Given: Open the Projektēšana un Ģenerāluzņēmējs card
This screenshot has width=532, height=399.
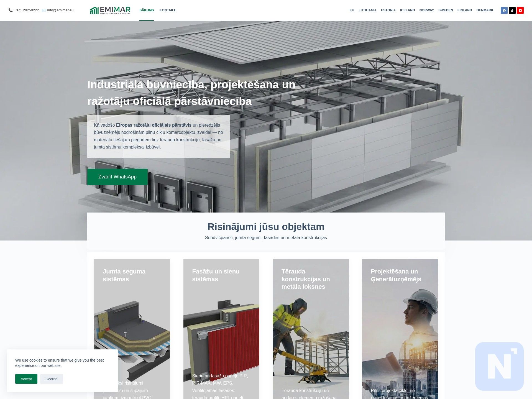Looking at the screenshot, I should (x=400, y=329).
